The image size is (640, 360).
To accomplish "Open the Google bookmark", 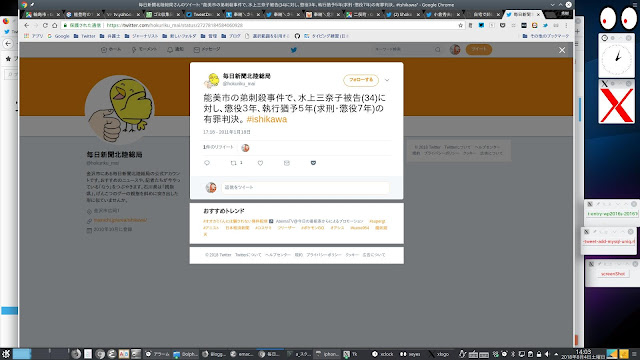I will click(x=58, y=36).
